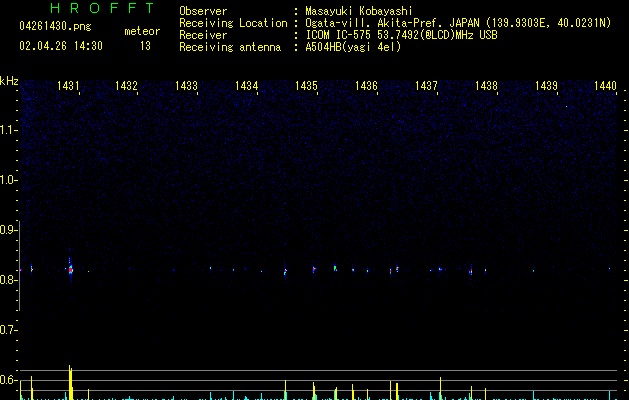The width and height of the screenshot is (629, 400).
Task: Click the 1436 time axis marker
Action: coord(366,86)
